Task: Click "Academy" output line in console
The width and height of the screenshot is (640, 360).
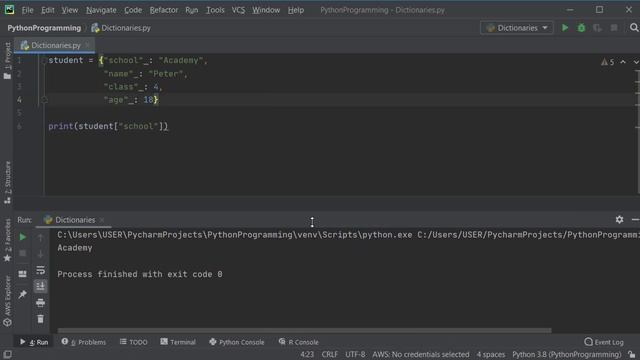Action: (75, 248)
